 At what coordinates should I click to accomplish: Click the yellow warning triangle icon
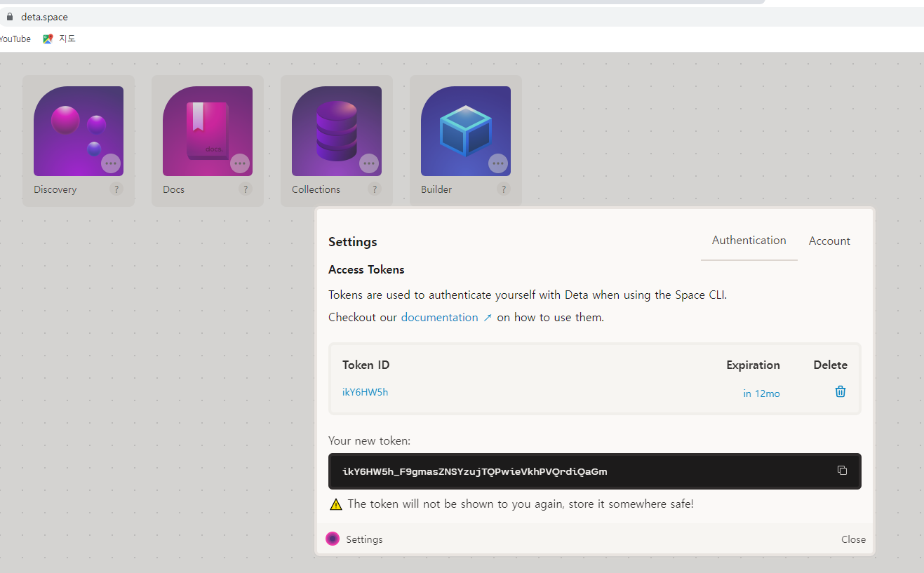(336, 504)
